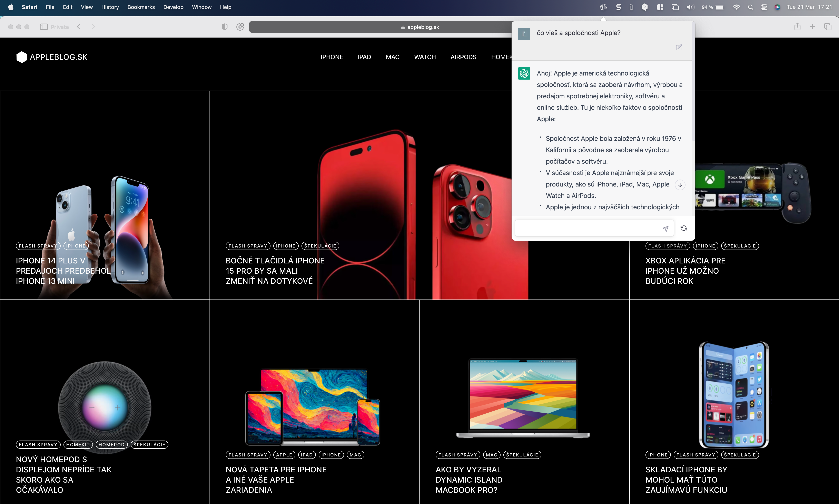Click the folding iPhone thumbnail image
This screenshot has height=504, width=839.
734,395
